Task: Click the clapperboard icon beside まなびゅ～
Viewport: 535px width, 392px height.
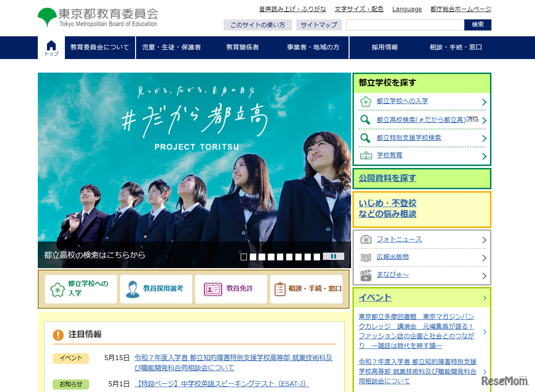Action: coord(366,275)
